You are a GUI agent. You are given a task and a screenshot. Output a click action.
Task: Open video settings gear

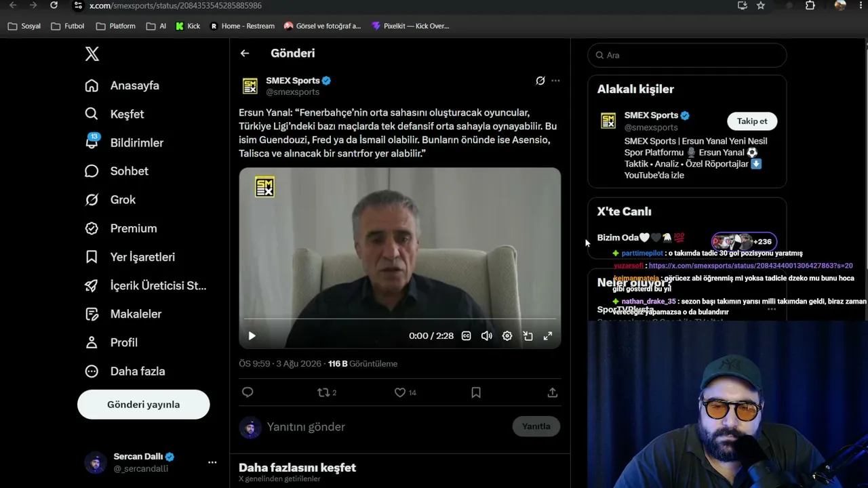tap(507, 336)
